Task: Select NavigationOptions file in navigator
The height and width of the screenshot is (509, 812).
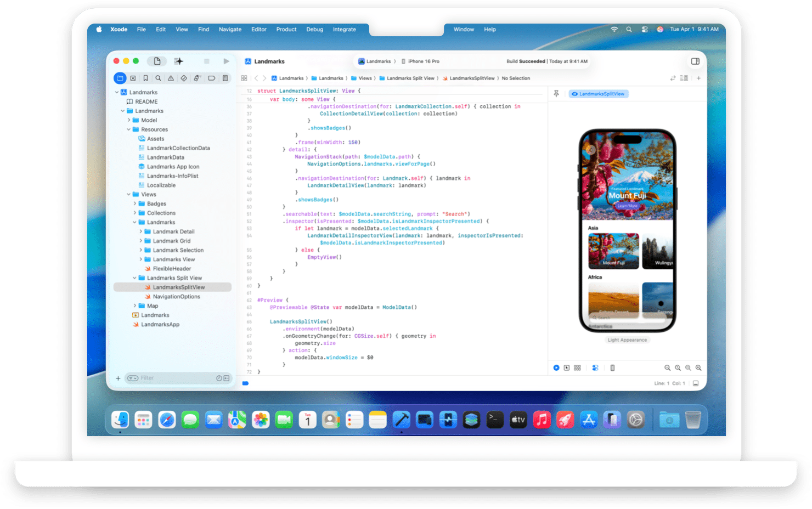Action: click(172, 296)
